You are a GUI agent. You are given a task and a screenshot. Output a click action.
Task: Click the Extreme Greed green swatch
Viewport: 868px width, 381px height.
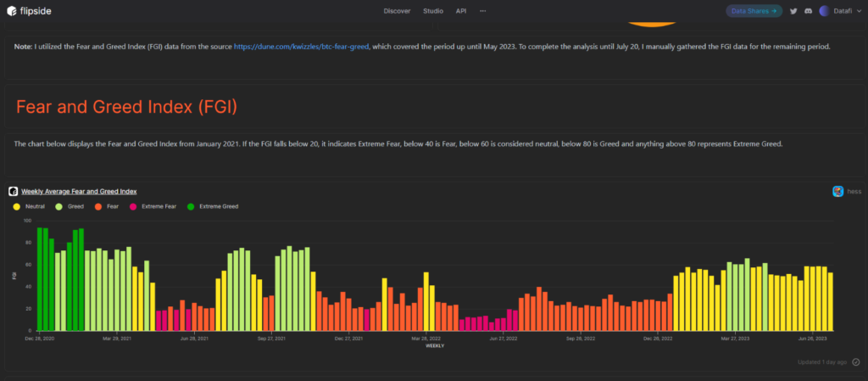(x=191, y=206)
